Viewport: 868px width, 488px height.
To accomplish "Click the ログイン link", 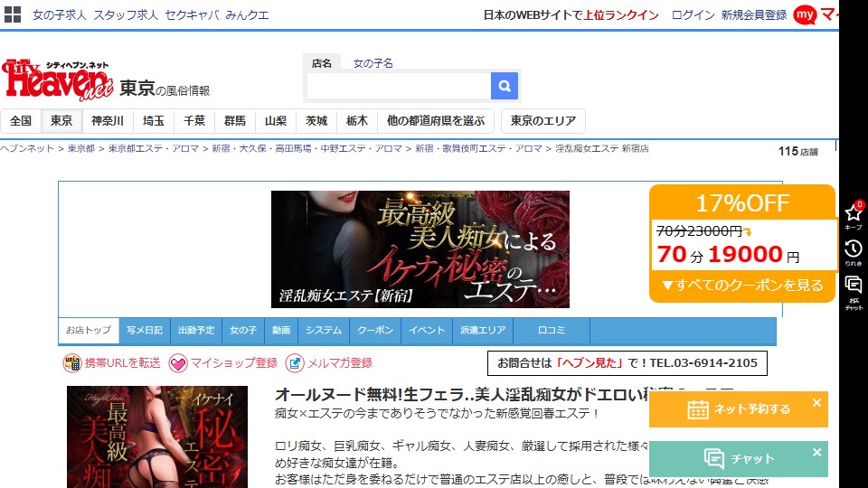I will pyautogui.click(x=693, y=15).
